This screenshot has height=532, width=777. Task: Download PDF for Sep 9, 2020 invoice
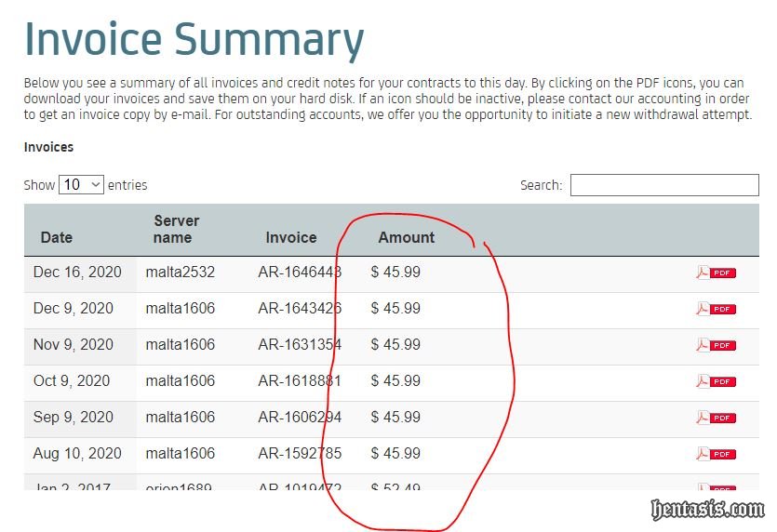coord(716,418)
